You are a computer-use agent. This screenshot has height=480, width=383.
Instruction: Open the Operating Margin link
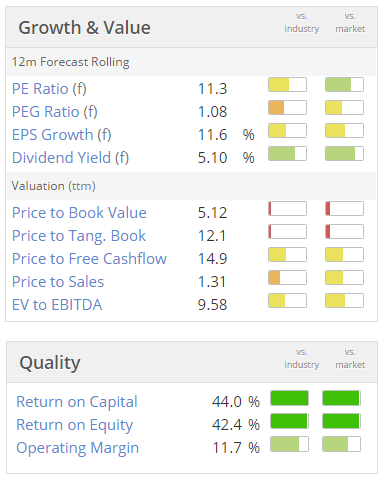77,448
